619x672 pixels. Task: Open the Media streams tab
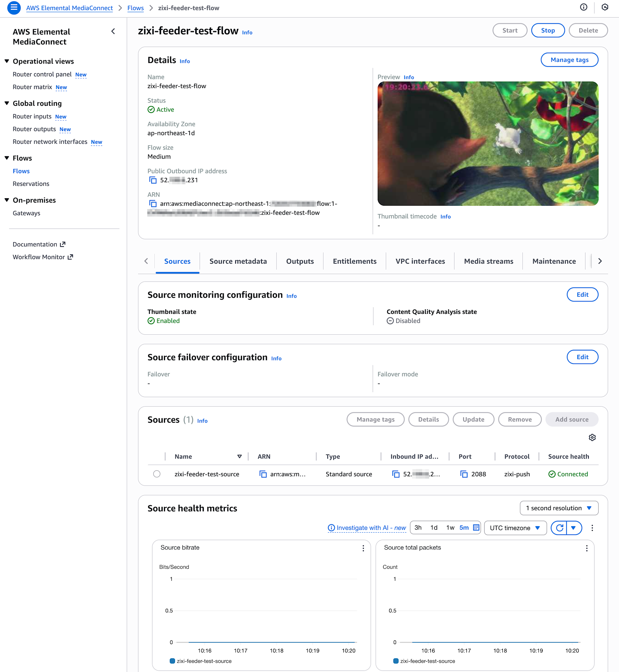coord(489,261)
